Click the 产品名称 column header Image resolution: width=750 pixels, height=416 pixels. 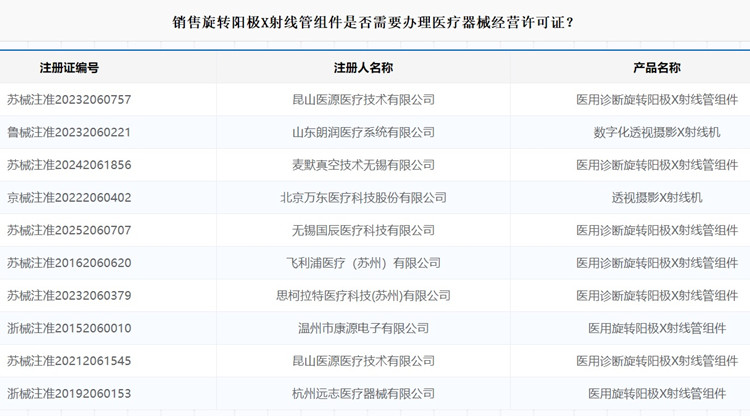[657, 68]
